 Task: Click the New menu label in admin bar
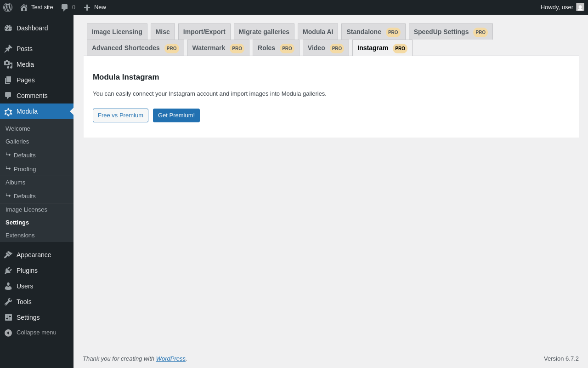pos(100,7)
